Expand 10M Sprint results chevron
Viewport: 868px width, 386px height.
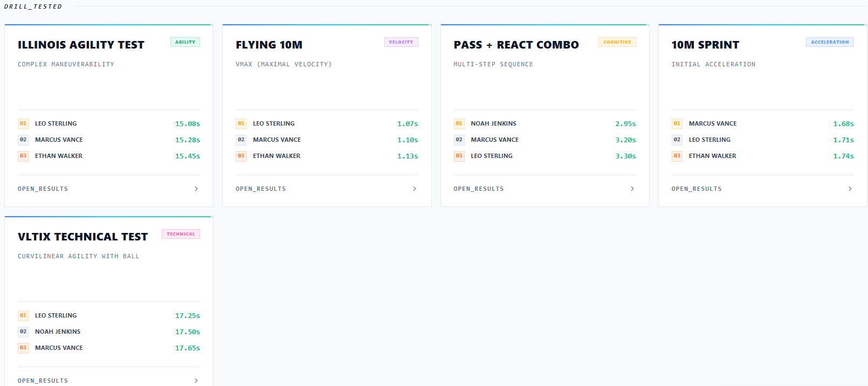[850, 189]
